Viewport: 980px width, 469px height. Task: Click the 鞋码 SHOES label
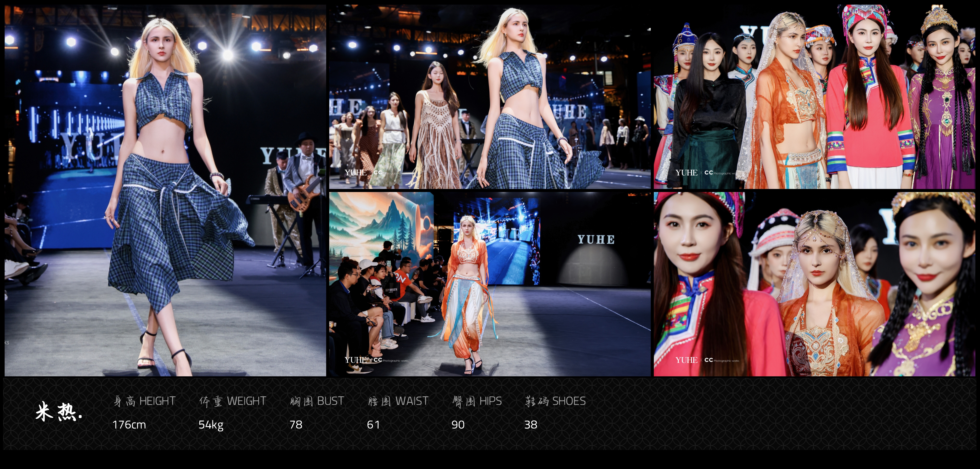click(x=555, y=401)
